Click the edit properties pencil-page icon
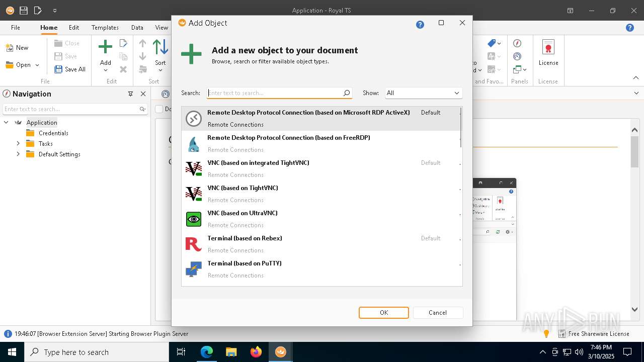Image resolution: width=644 pixels, height=362 pixels. 123,44
